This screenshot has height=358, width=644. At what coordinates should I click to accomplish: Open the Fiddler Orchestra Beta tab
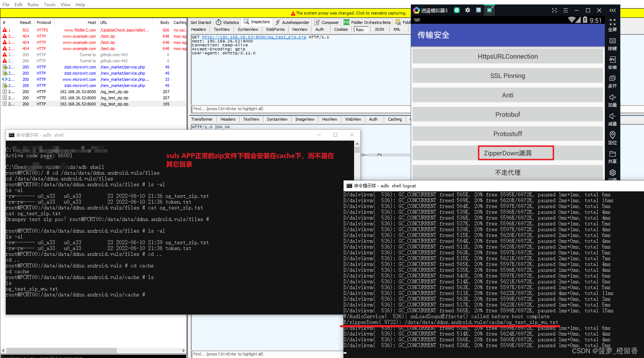pyautogui.click(x=367, y=22)
